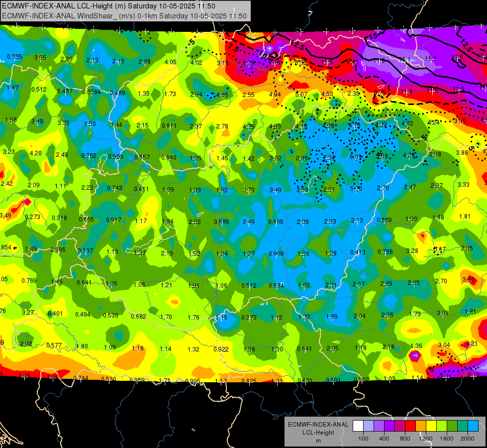Click the wind shear value 0.769
The width and height of the screenshot is (487, 448).
tap(29, 281)
